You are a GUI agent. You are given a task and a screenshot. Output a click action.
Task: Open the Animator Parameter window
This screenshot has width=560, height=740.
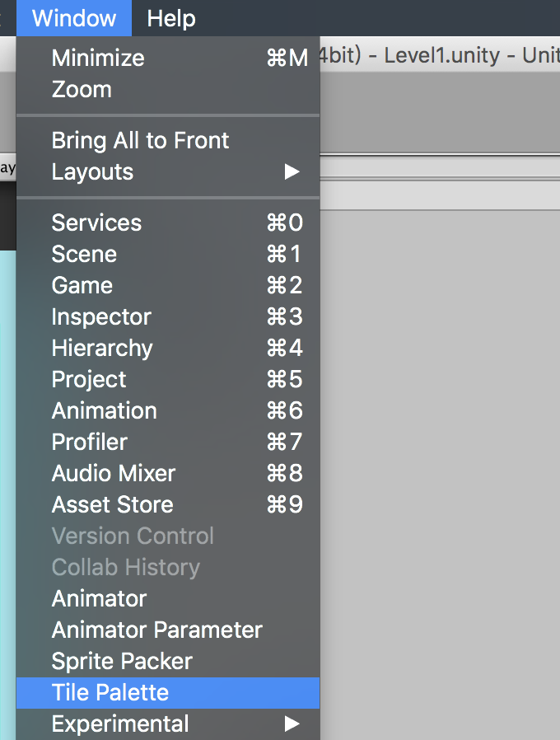(156, 630)
